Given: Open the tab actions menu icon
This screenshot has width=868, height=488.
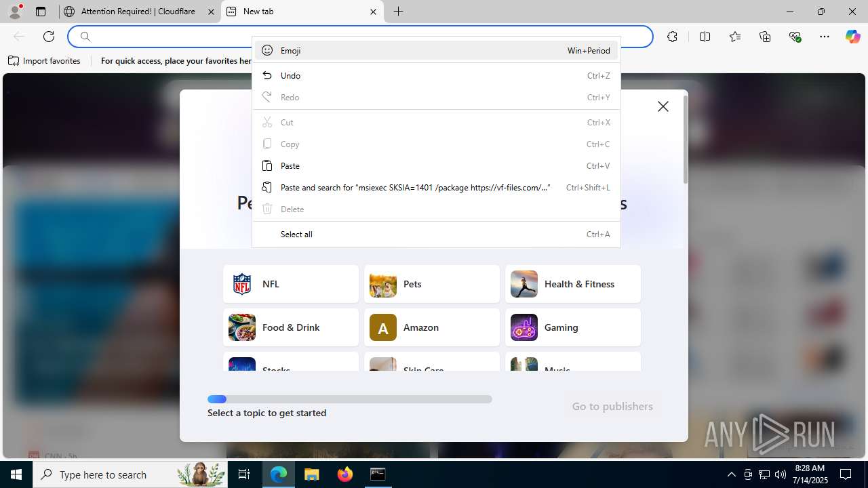Looking at the screenshot, I should pyautogui.click(x=41, y=12).
